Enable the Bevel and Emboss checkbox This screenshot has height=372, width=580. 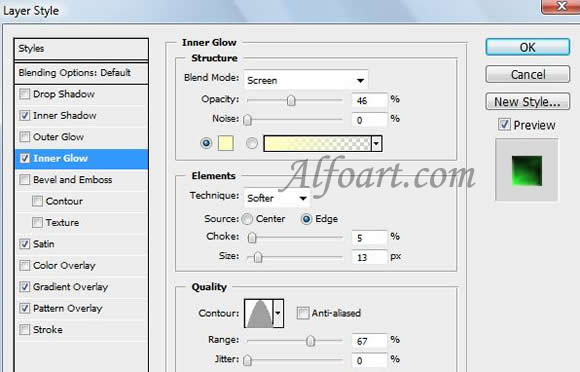(x=24, y=180)
